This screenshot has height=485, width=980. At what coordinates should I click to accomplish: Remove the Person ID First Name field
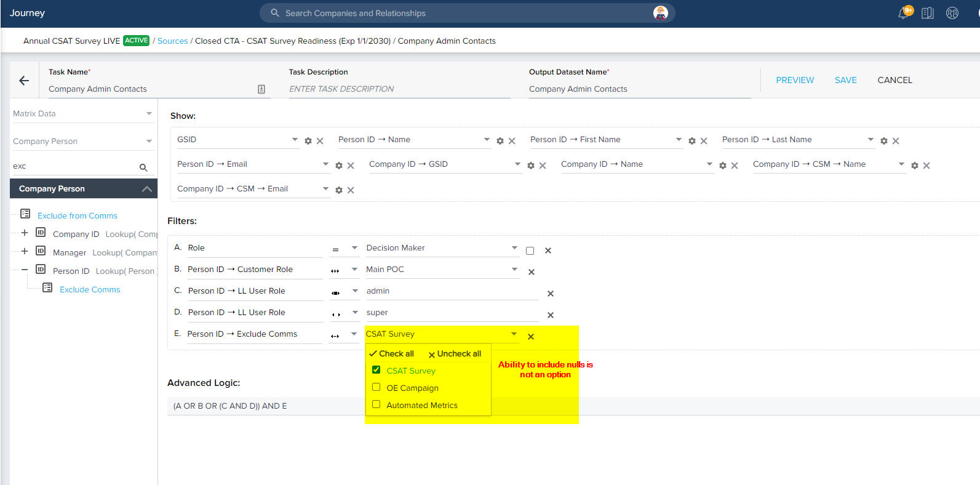[x=704, y=141]
